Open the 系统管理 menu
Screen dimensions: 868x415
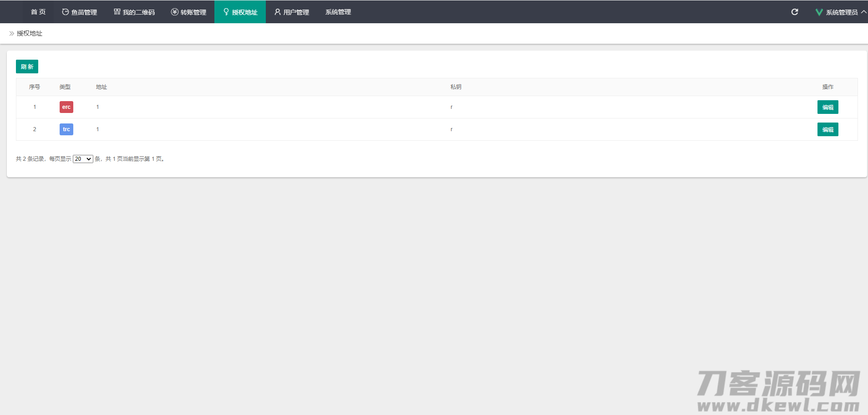pos(338,12)
